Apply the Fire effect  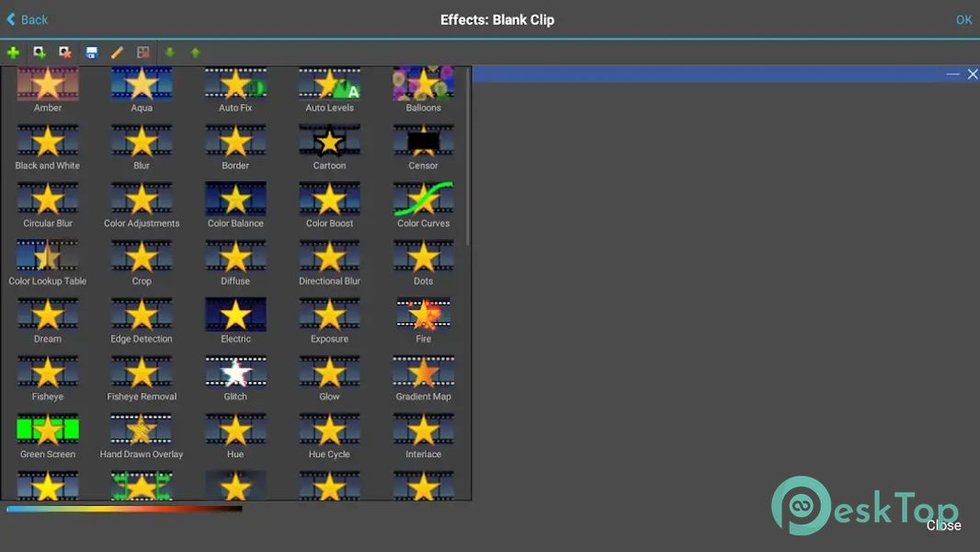423,321
